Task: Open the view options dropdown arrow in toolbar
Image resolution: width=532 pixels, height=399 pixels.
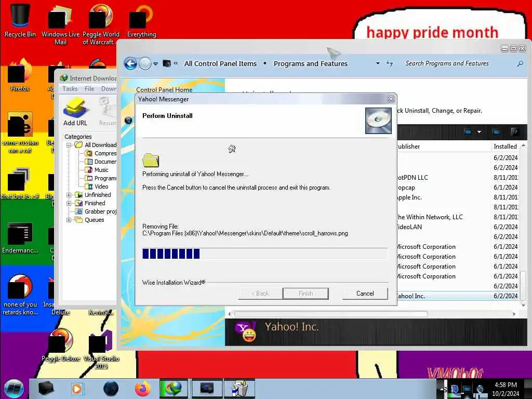Action: tap(479, 131)
